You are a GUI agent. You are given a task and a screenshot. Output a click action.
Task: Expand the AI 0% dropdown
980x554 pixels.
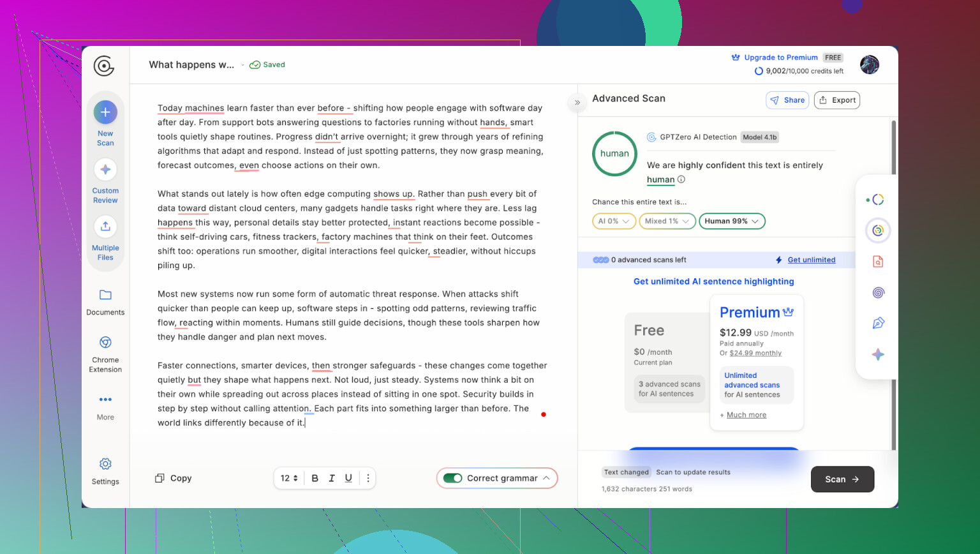pos(614,221)
